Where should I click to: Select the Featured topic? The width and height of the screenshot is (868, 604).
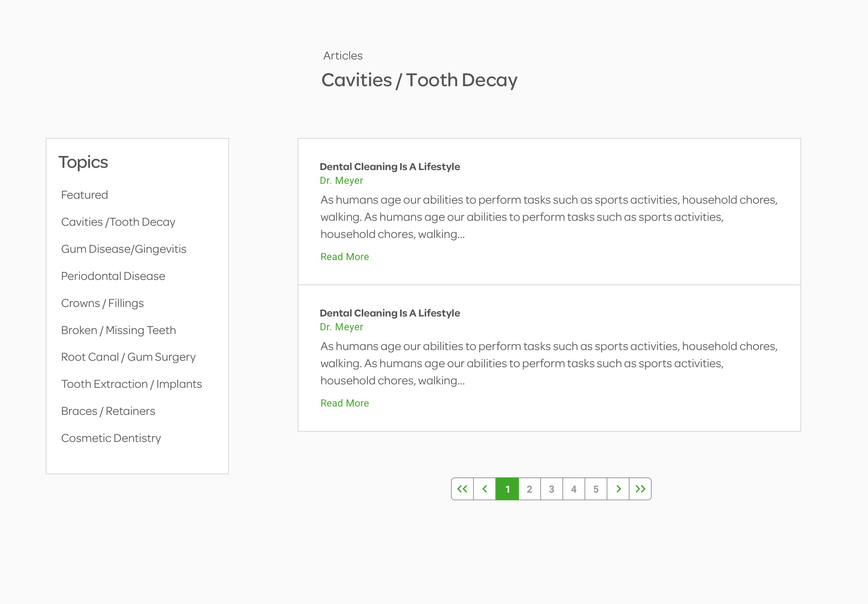84,195
